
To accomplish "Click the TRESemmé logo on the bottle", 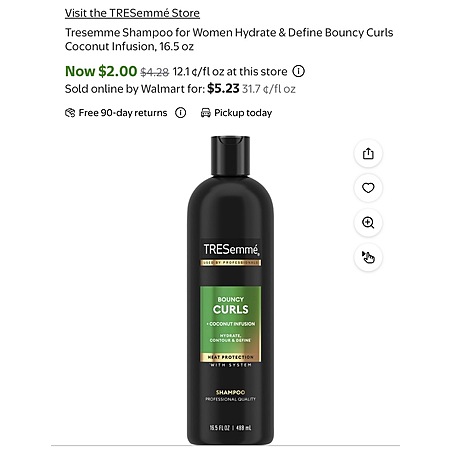I will coord(231,249).
